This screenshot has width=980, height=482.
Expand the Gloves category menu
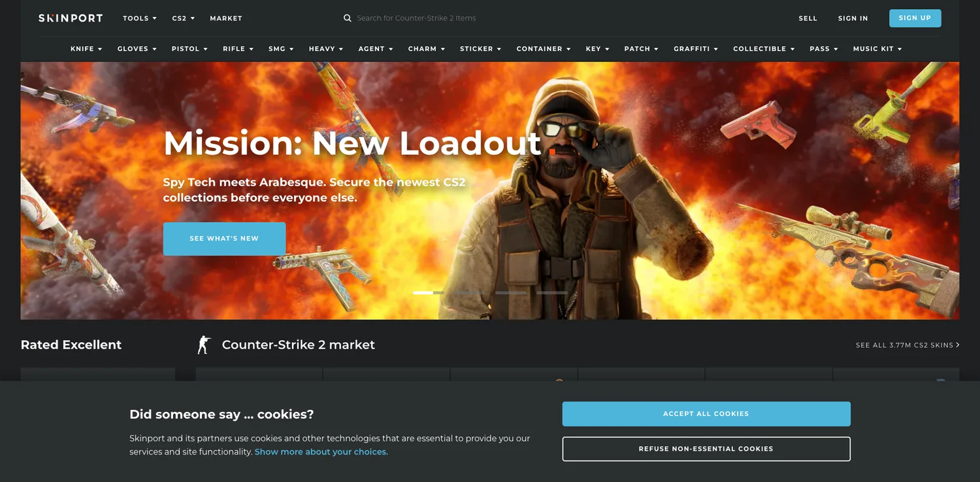pos(137,49)
